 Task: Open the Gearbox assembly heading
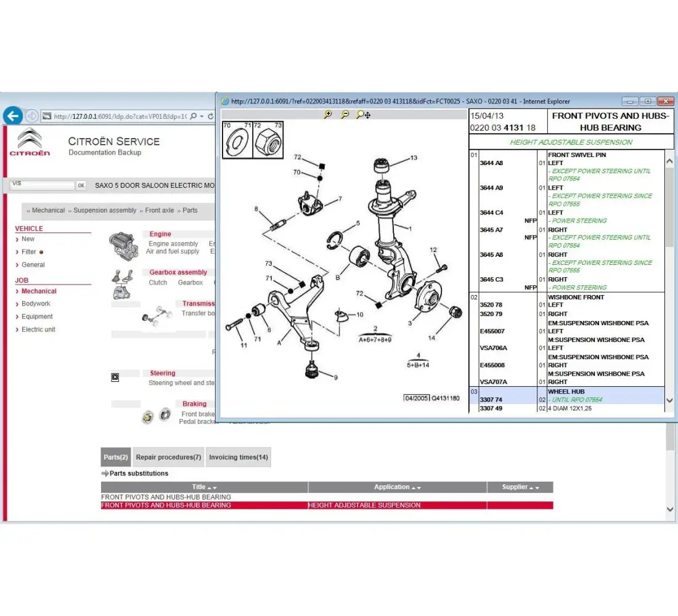pos(178,272)
